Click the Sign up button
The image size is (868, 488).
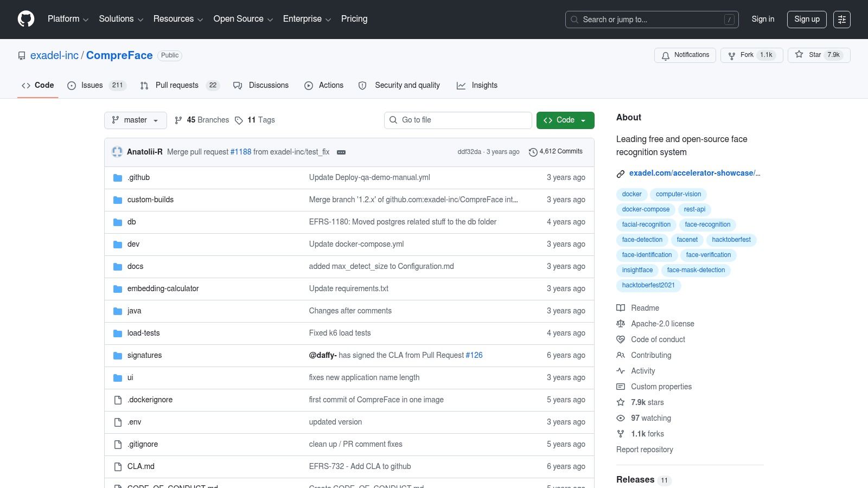click(807, 19)
